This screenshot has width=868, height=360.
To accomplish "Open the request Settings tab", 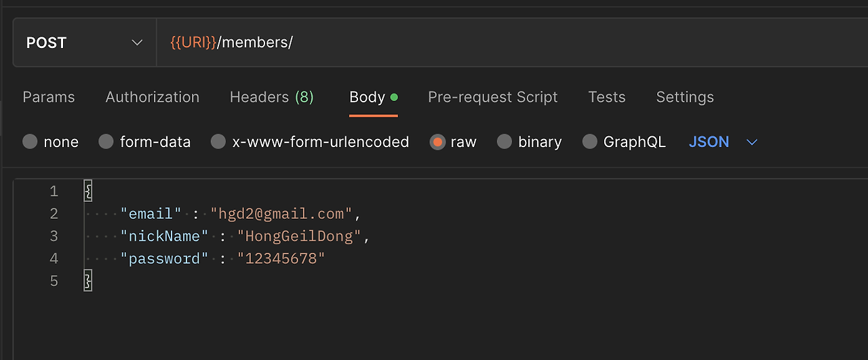I will click(685, 97).
